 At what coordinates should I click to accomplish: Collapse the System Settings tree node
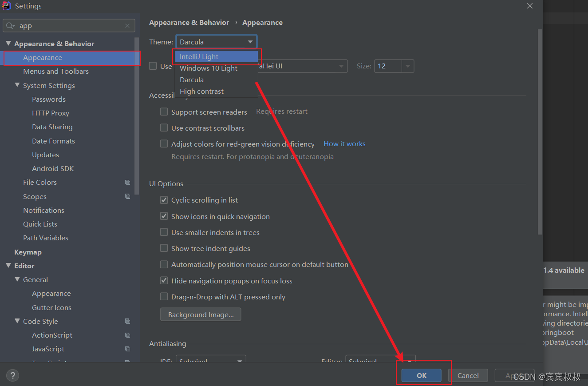pyautogui.click(x=17, y=85)
